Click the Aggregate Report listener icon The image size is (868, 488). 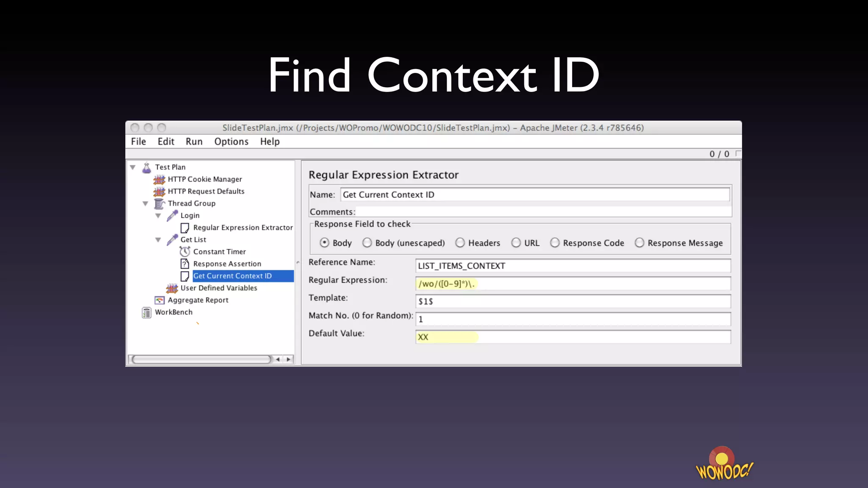click(x=159, y=300)
